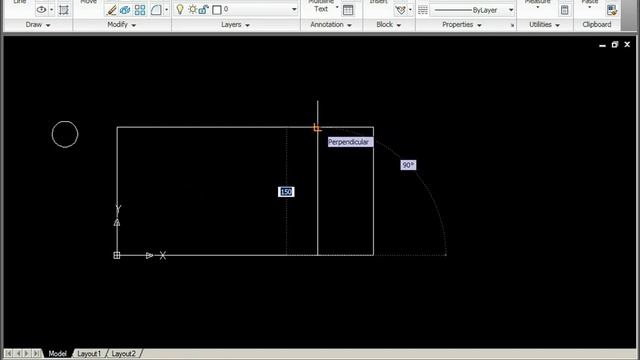This screenshot has width=640, height=360.
Task: Click the orange perpendicular snap marker
Action: (317, 128)
